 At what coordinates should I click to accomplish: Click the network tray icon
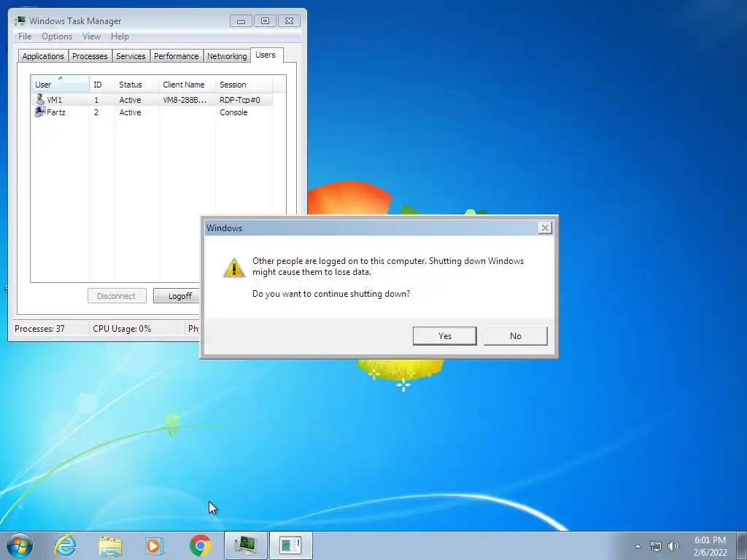[x=656, y=546]
